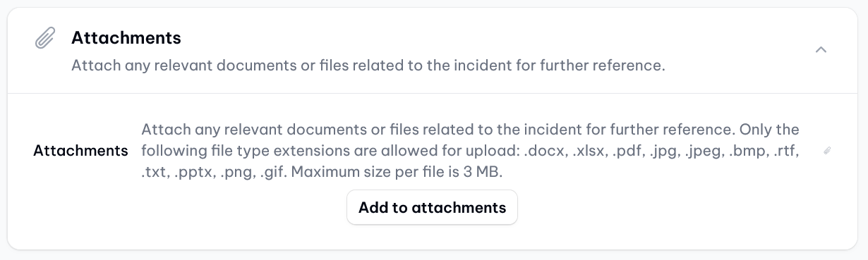Click the Attachments field label
The height and width of the screenshot is (260, 868).
(80, 151)
